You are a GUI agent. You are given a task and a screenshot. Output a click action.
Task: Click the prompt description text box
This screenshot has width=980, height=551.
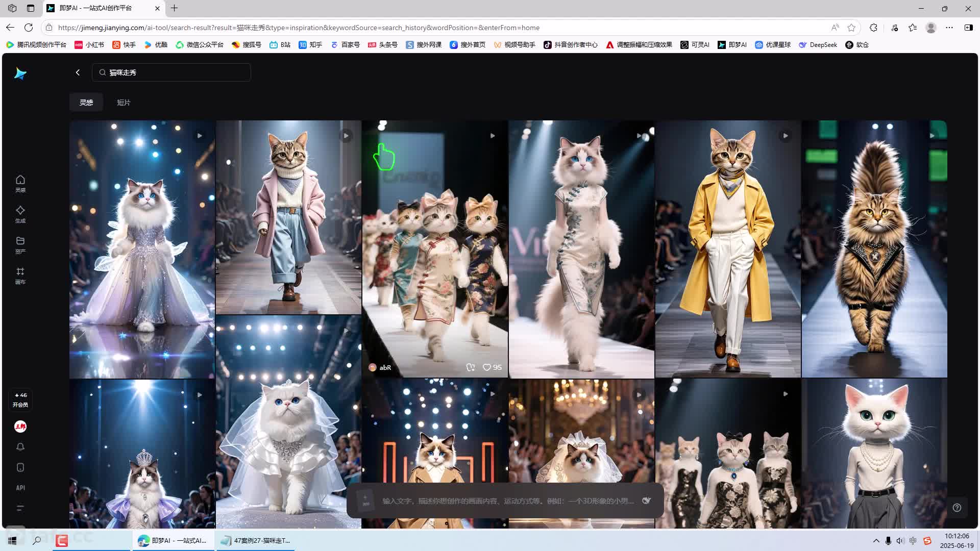[508, 501]
